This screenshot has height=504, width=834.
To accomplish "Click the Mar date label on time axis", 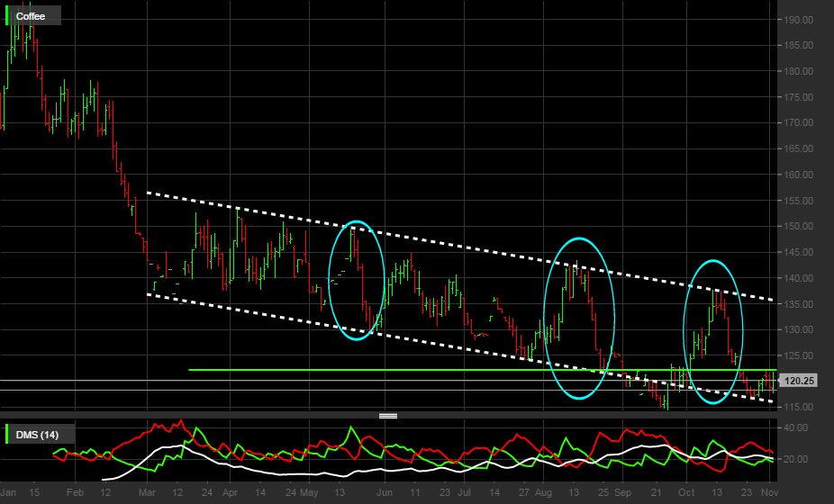I will pos(147,492).
